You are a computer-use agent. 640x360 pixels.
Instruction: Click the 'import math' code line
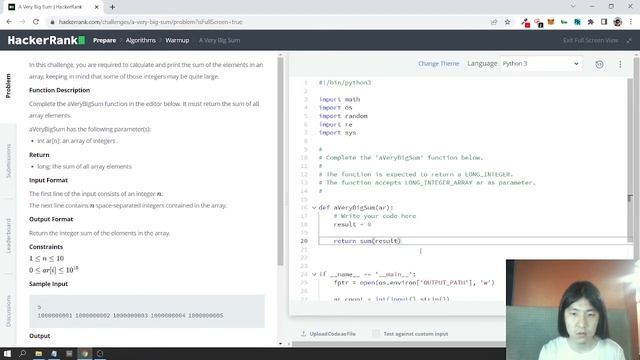[x=340, y=99]
